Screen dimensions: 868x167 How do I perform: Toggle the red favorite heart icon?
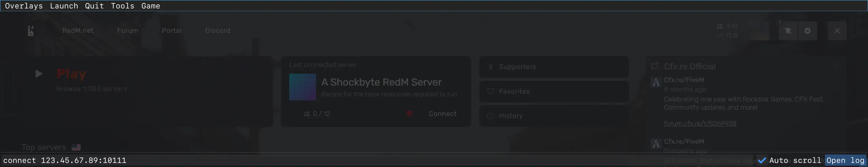coord(409,114)
